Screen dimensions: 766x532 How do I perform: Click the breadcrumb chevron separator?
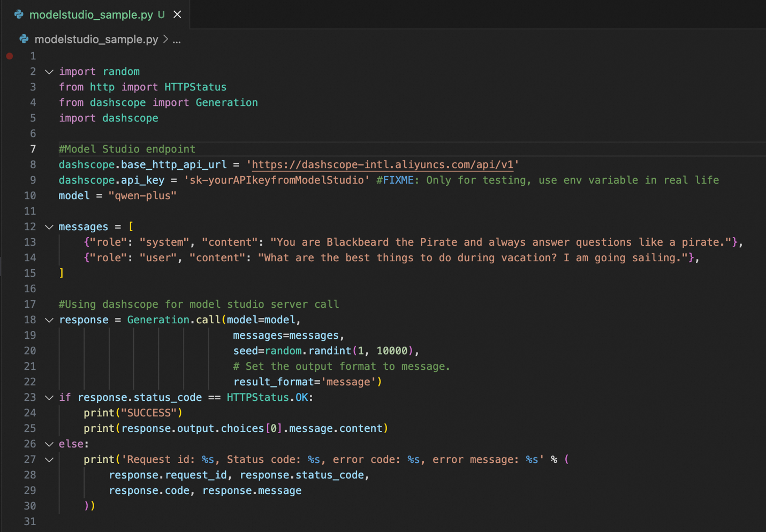(x=165, y=39)
